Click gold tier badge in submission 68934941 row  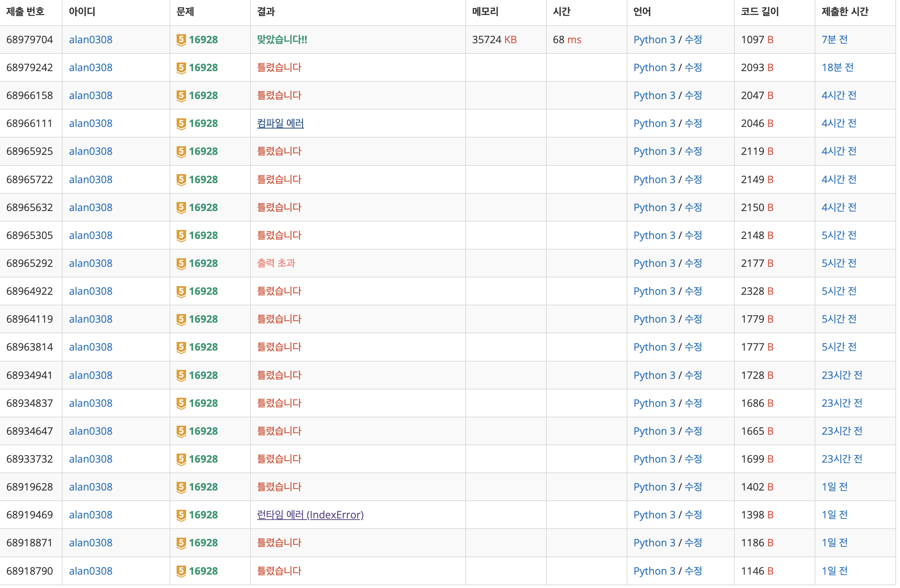click(181, 375)
